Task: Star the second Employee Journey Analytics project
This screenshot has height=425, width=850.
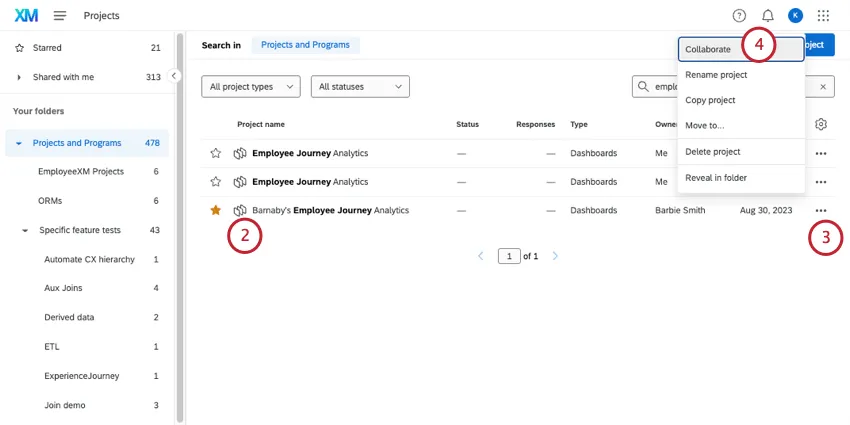Action: 215,182
